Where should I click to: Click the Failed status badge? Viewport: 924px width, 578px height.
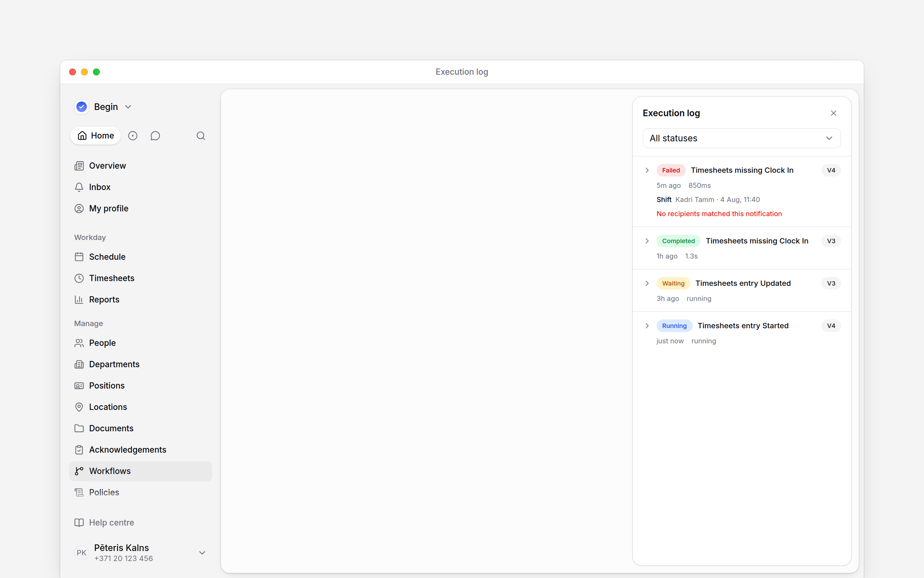(671, 171)
